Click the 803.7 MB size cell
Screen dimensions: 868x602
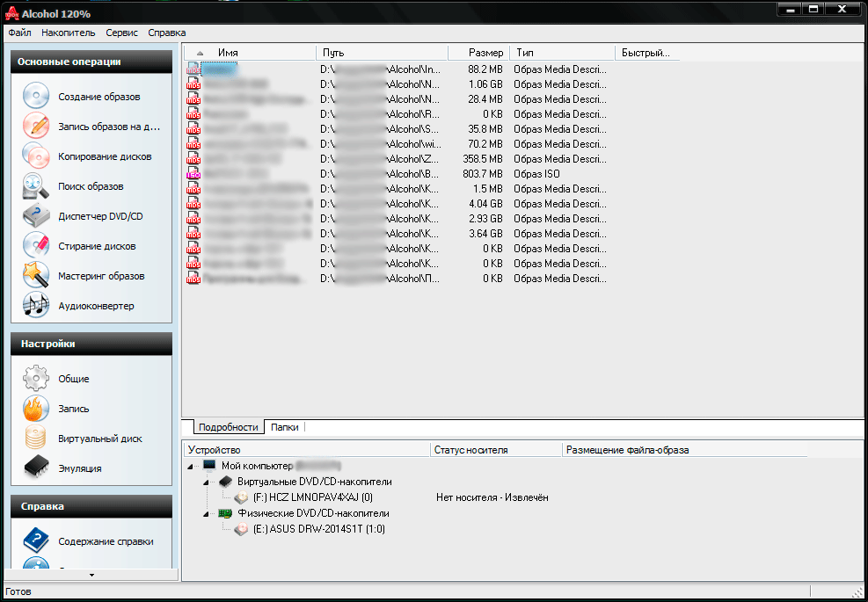(x=483, y=174)
